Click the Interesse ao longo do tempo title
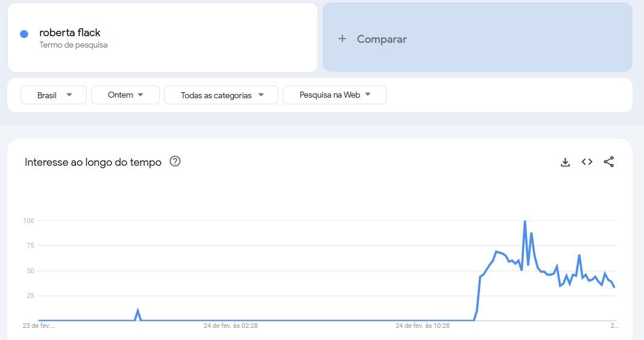The width and height of the screenshot is (644, 340). [93, 162]
